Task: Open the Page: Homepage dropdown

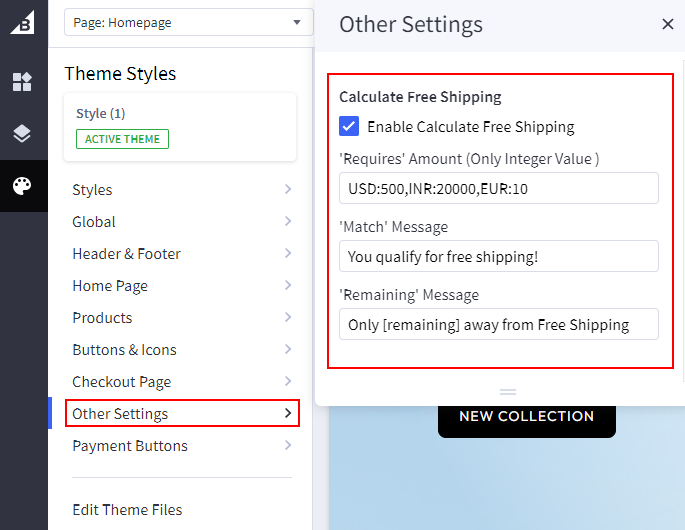Action: pyautogui.click(x=188, y=22)
